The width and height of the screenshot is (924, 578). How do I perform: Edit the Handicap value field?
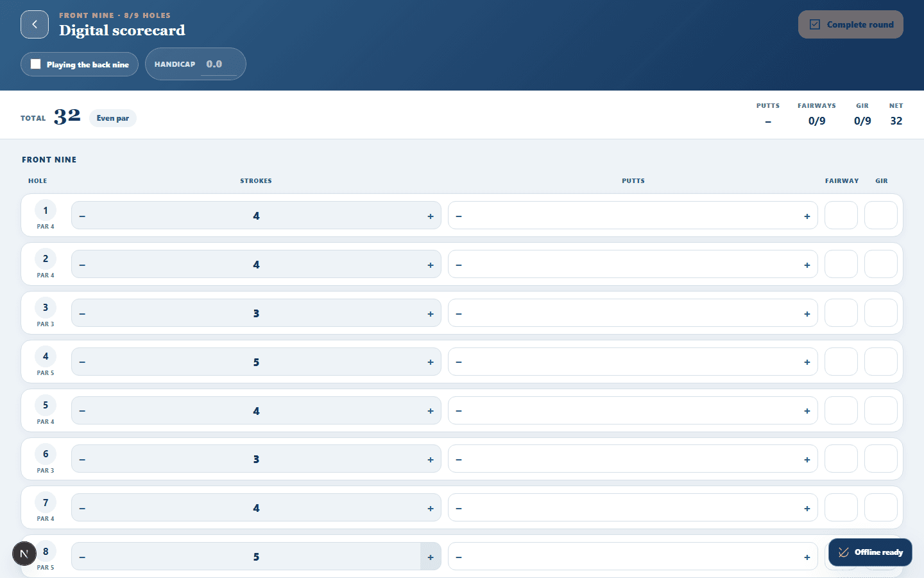coord(219,64)
